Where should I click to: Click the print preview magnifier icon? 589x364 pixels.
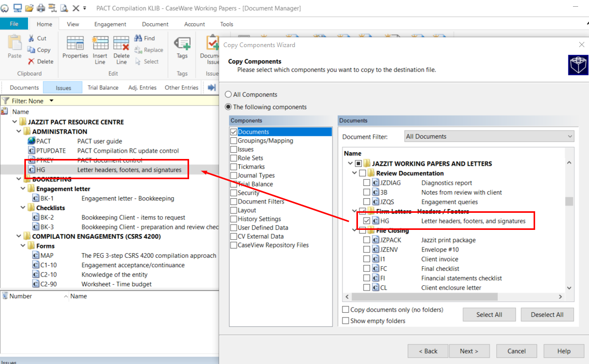click(64, 8)
